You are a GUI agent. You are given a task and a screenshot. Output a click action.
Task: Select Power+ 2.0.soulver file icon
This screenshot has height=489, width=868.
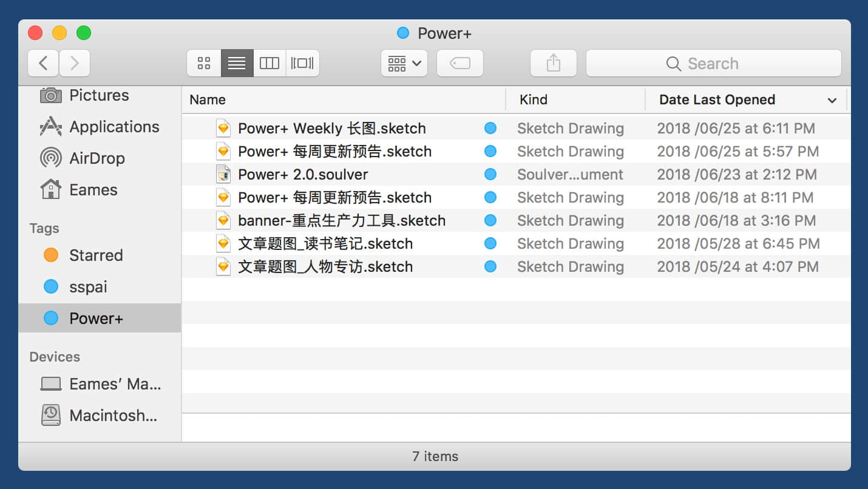[223, 175]
